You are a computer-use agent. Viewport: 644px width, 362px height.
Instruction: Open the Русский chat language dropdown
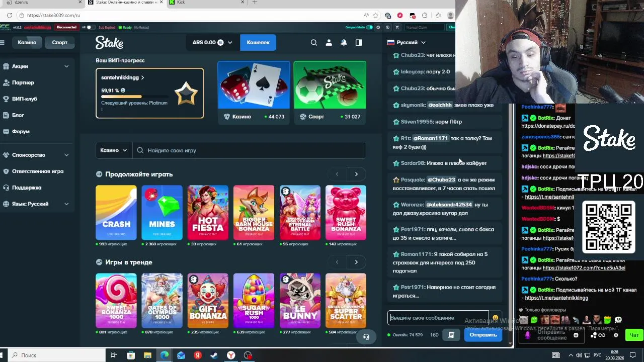(407, 43)
